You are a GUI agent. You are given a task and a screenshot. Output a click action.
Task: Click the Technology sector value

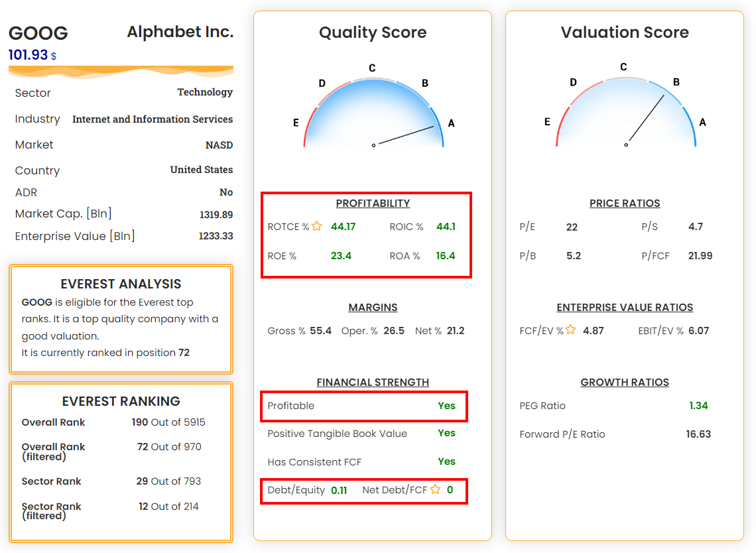[205, 92]
